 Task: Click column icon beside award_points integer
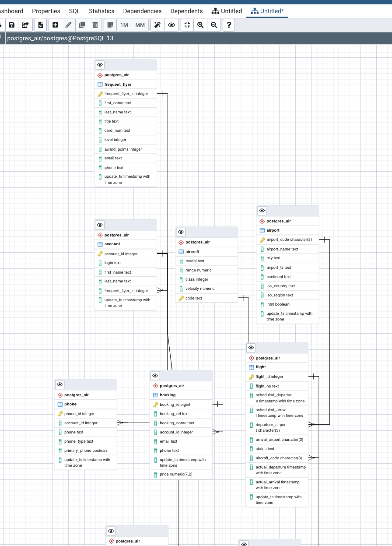(100, 149)
